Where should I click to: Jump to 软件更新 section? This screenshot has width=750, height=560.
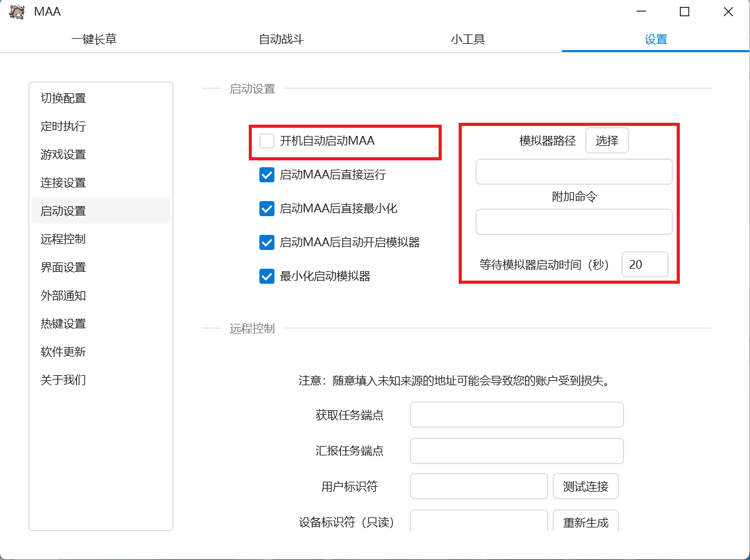(63, 352)
